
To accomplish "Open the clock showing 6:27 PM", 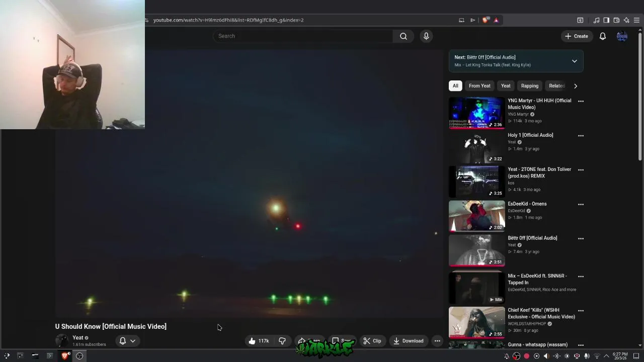I will tap(620, 356).
